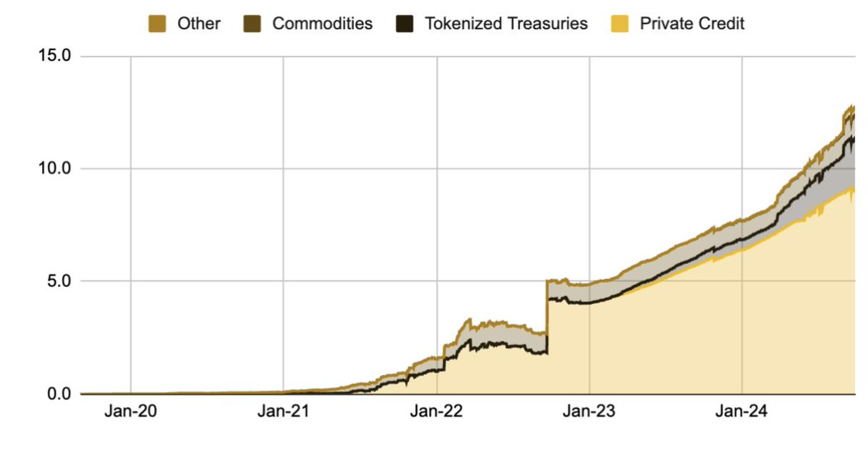Click the 0.0 y-axis label
This screenshot has width=868, height=455.
59,394
